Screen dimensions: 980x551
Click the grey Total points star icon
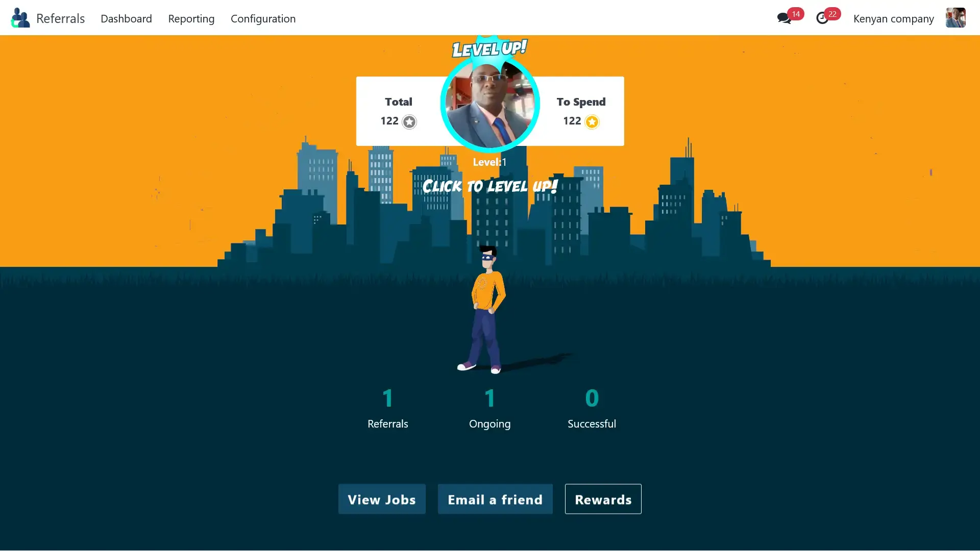(409, 122)
